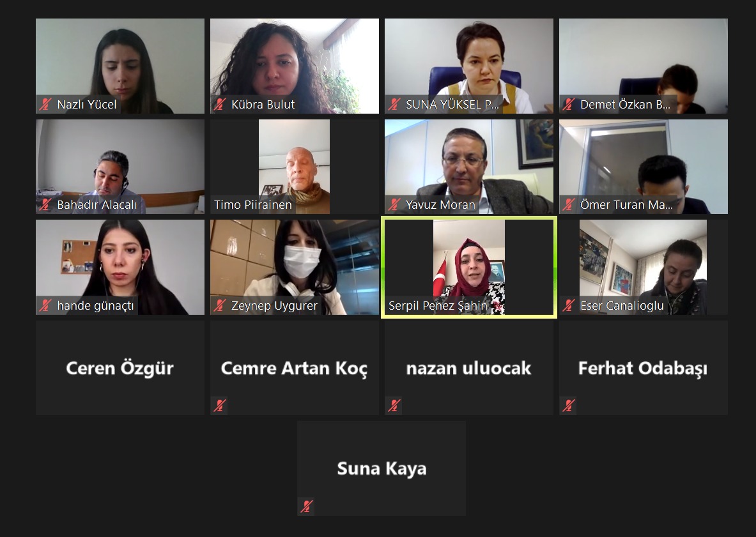
Task: Click muted microphone icon beside Nazlı Yücel
Action: click(x=45, y=104)
